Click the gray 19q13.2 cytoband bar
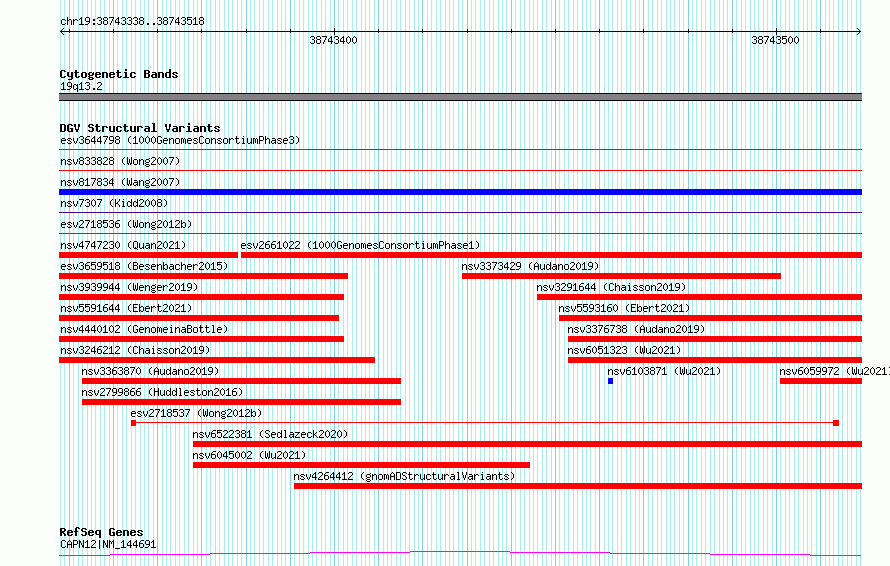The height and width of the screenshot is (566, 890). point(460,97)
